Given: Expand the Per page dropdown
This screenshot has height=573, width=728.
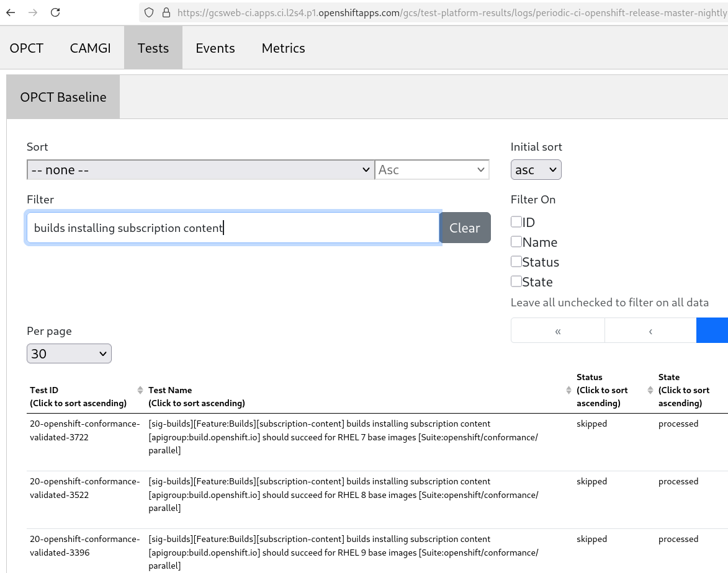Looking at the screenshot, I should (69, 353).
